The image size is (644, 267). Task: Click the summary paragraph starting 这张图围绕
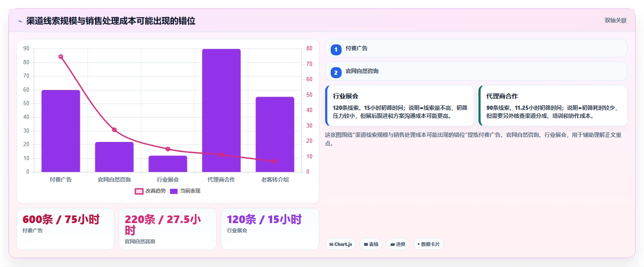point(473,139)
